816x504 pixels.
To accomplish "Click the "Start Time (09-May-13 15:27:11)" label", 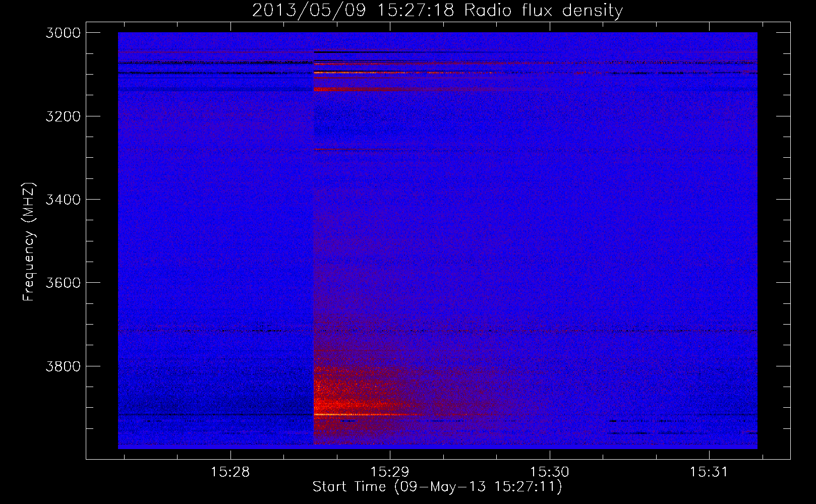I will tap(437, 487).
